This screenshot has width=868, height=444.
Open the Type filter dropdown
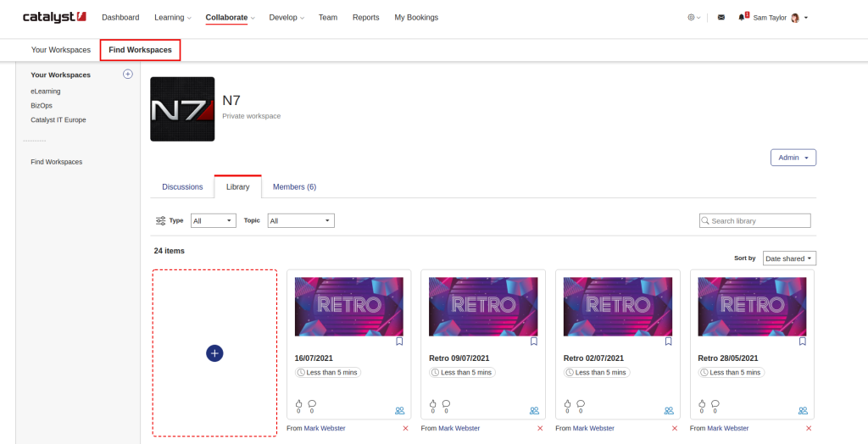coord(213,221)
